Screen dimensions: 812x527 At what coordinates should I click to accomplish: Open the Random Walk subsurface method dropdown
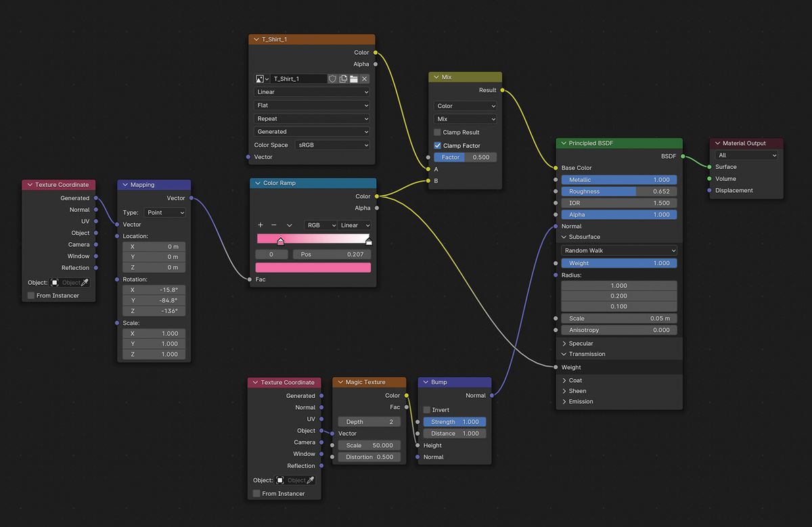pyautogui.click(x=619, y=250)
